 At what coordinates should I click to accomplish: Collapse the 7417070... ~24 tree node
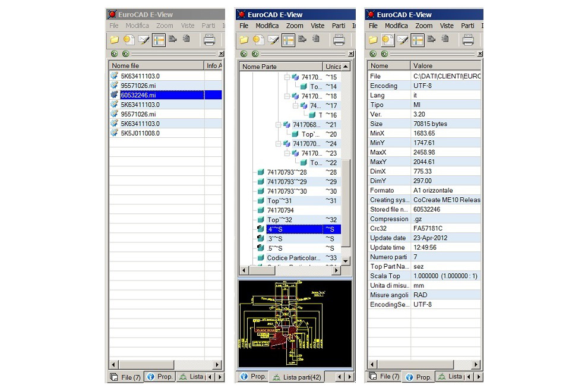pos(278,144)
